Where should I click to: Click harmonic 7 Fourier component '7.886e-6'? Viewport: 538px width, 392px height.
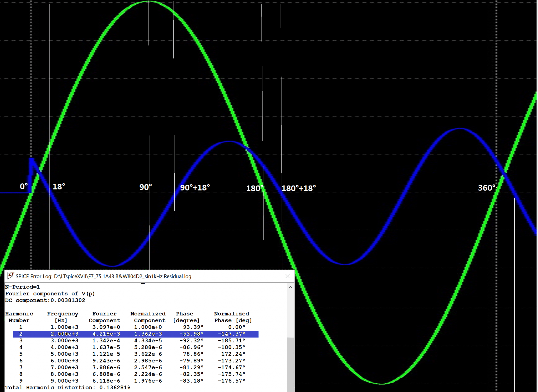(106, 367)
